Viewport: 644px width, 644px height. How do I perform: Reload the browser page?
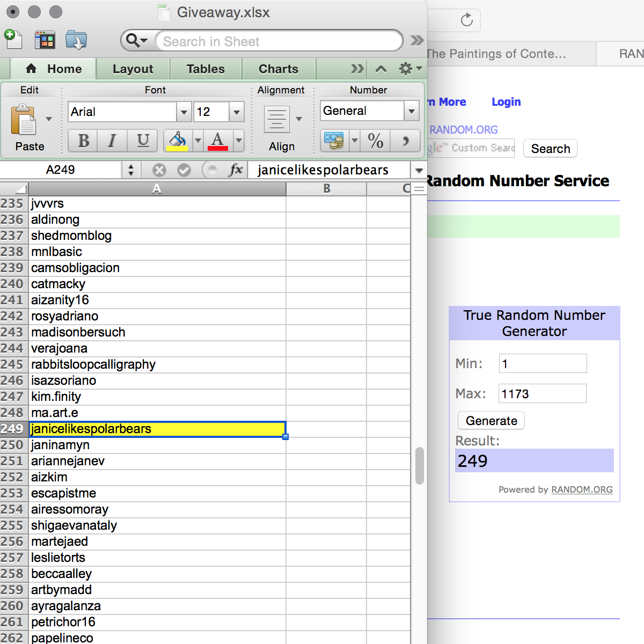467,20
